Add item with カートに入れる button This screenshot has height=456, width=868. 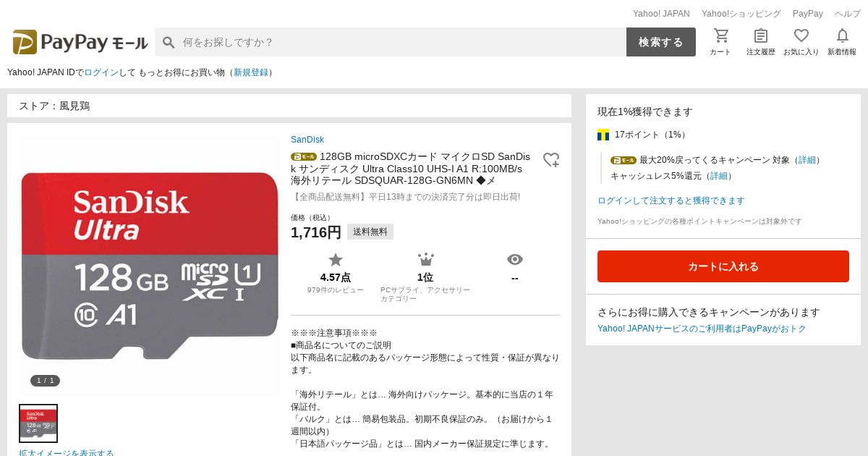point(723,266)
